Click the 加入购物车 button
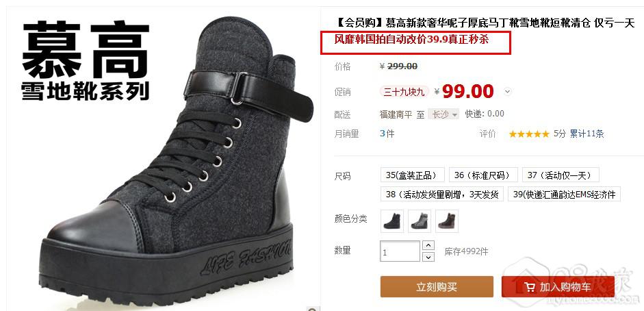The height and width of the screenshot is (311, 644). [558, 287]
